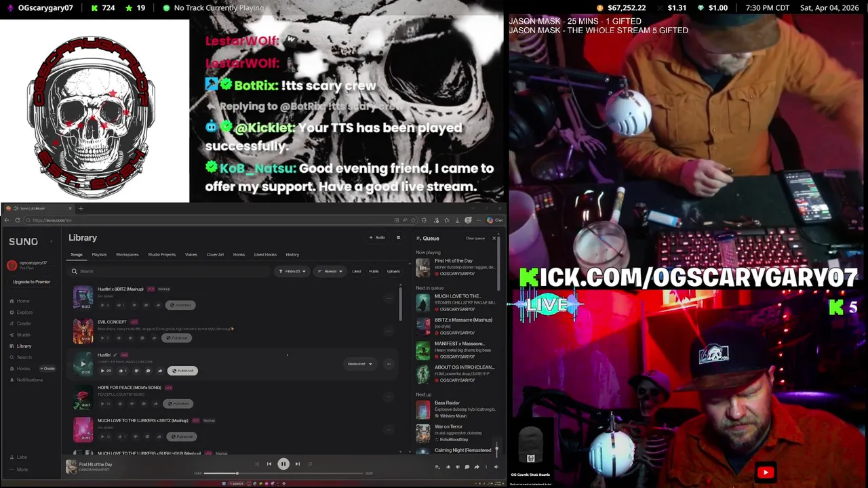Skip to next track in player bar
The height and width of the screenshot is (488, 868).
click(298, 464)
